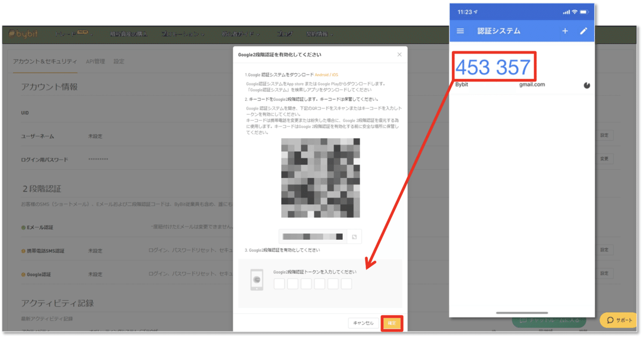Image resolution: width=644 pixels, height=339 pixels.
Task: Click the Google2段階認証トークンを入力してください label
Action: (314, 272)
